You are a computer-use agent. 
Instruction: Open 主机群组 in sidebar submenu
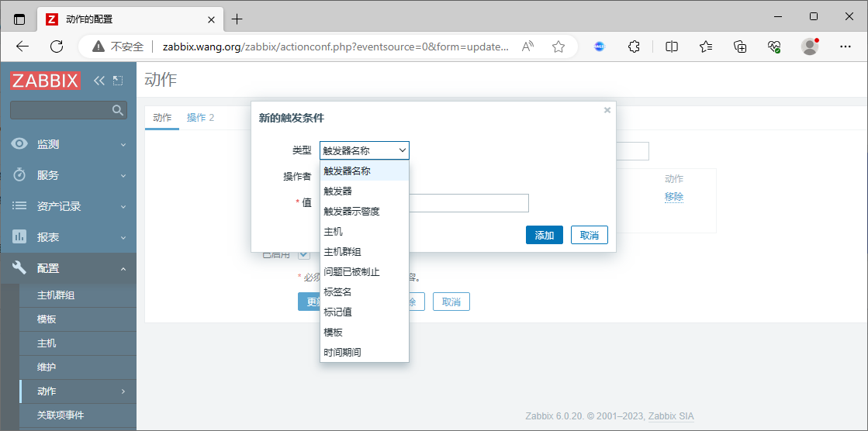click(x=78, y=295)
